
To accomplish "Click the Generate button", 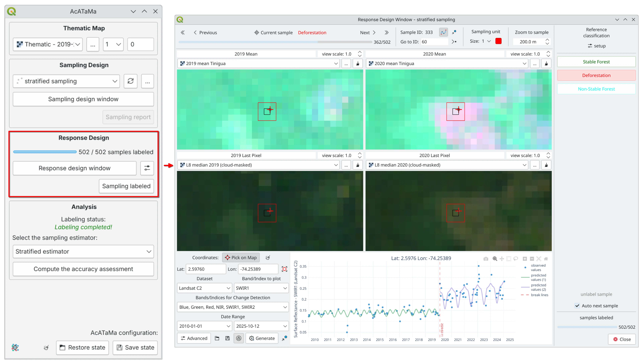I will coord(262,338).
